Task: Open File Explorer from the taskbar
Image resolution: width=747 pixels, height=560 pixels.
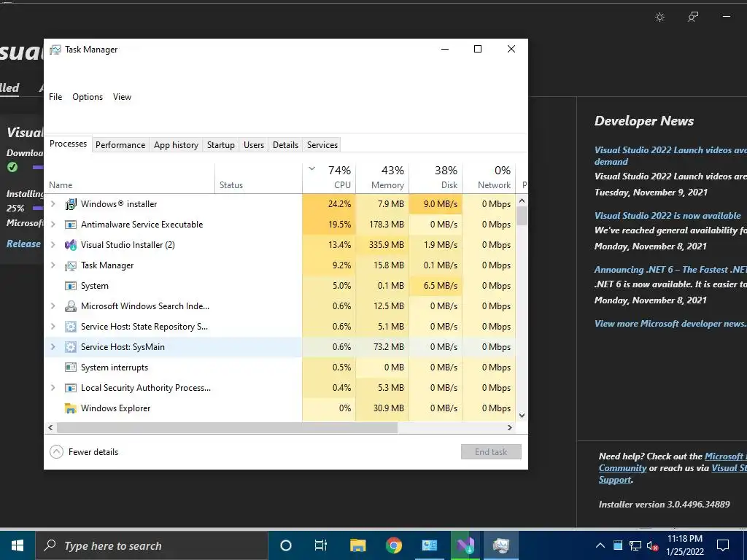Action: [357, 545]
